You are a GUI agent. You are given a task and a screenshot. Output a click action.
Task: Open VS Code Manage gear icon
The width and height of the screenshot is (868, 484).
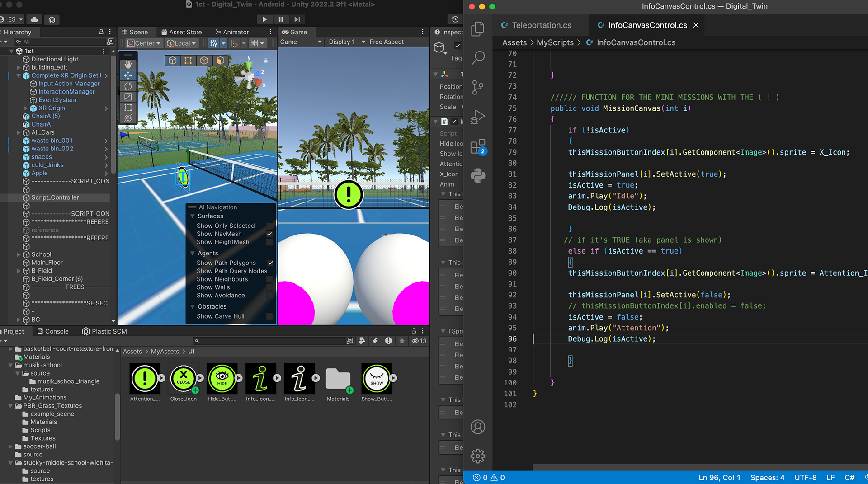tap(478, 456)
